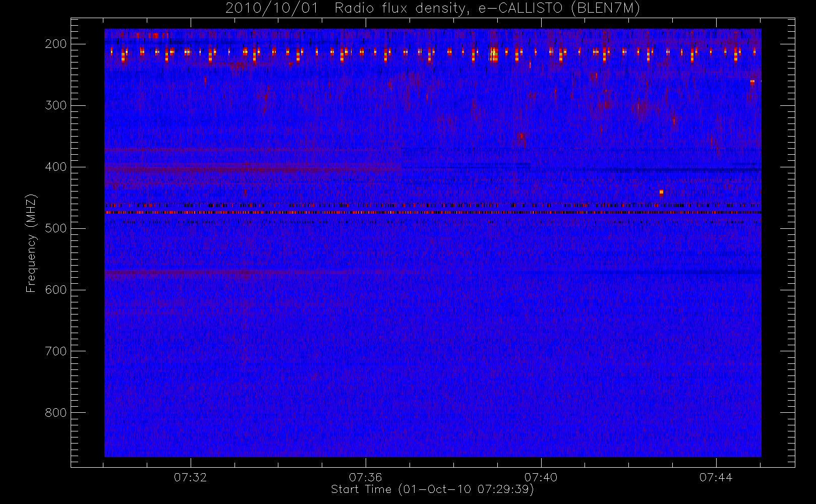Select the 200 frequency tick label

pyautogui.click(x=56, y=44)
